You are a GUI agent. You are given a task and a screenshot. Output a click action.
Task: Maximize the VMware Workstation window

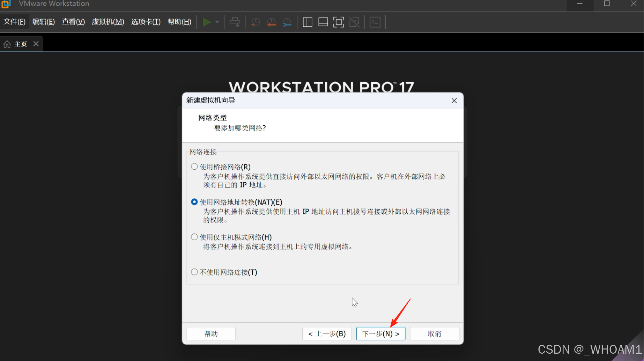(607, 4)
